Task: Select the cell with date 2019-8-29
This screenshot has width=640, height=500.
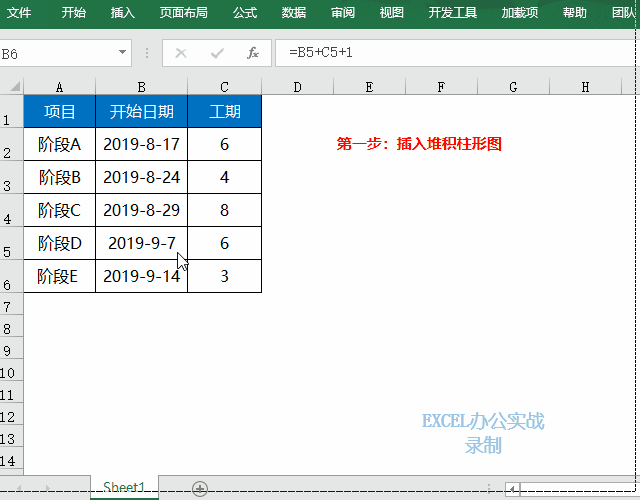Action: tap(142, 210)
